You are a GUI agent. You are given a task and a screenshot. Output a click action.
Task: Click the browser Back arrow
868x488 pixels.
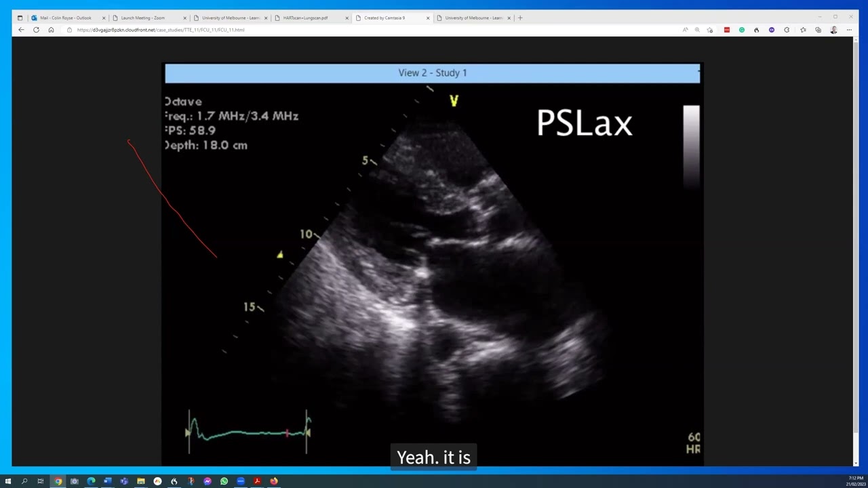point(21,30)
